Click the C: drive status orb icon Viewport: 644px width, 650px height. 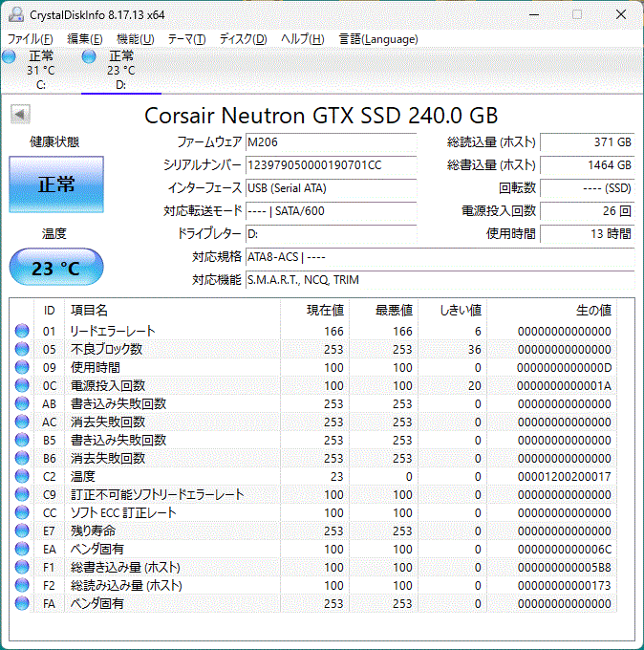click(x=10, y=57)
